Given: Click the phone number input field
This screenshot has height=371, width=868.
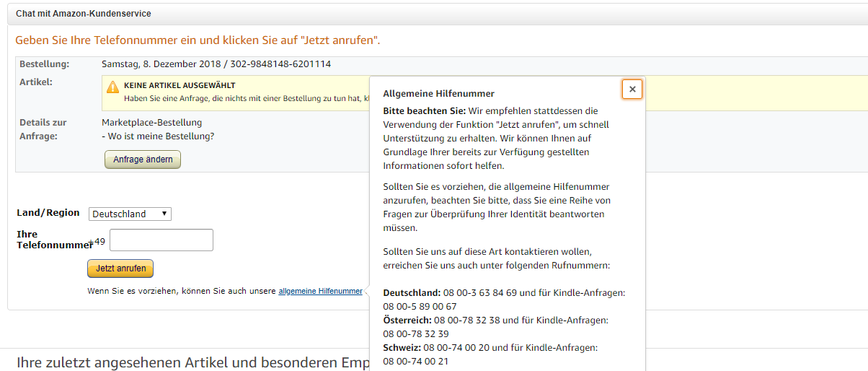Looking at the screenshot, I should point(161,240).
